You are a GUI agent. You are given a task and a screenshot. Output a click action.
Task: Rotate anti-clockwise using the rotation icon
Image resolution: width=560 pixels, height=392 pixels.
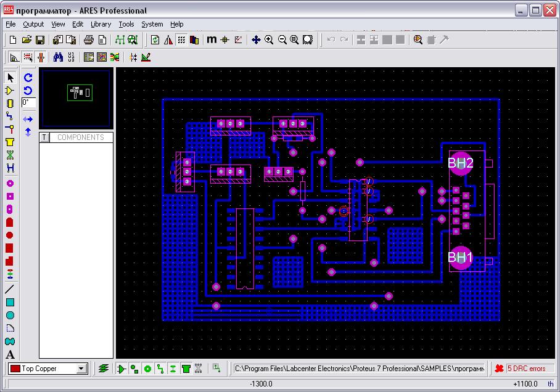(28, 91)
